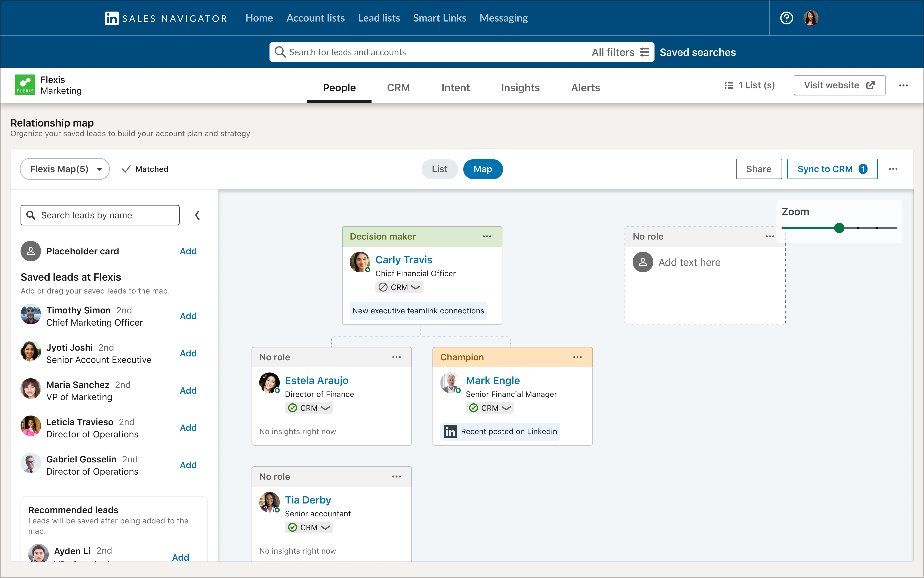Switch to the Intent tab
Screen dimensions: 924x578
(x=455, y=88)
